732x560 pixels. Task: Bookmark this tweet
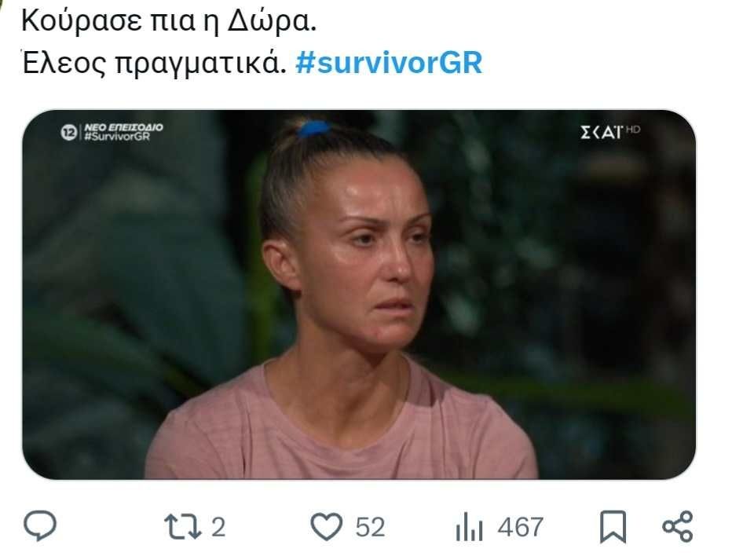coord(613,527)
